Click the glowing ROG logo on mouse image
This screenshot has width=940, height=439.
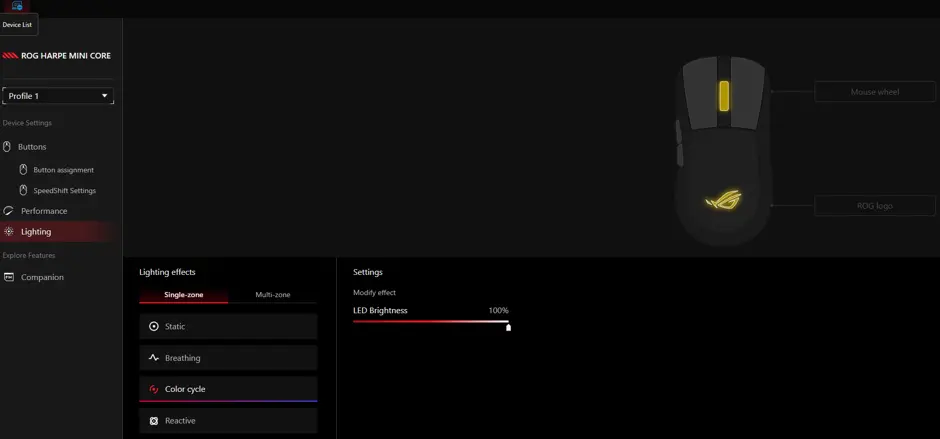pos(723,200)
